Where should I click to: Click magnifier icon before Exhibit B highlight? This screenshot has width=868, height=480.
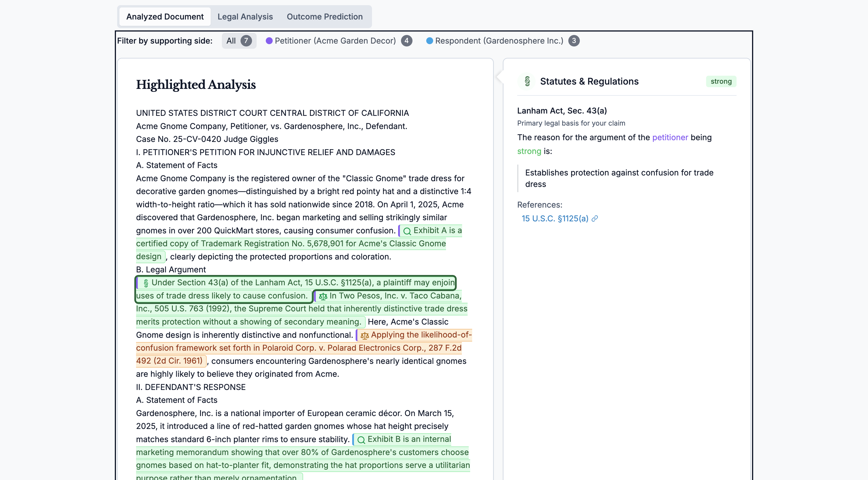tap(361, 440)
